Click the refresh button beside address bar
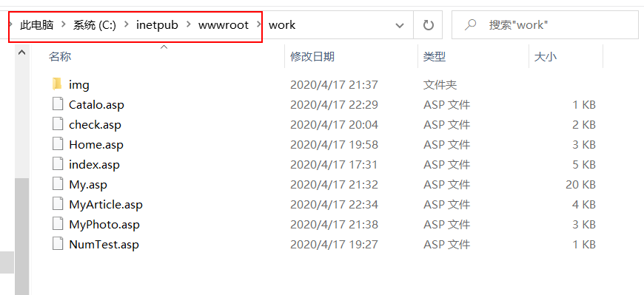The width and height of the screenshot is (644, 295). click(428, 25)
